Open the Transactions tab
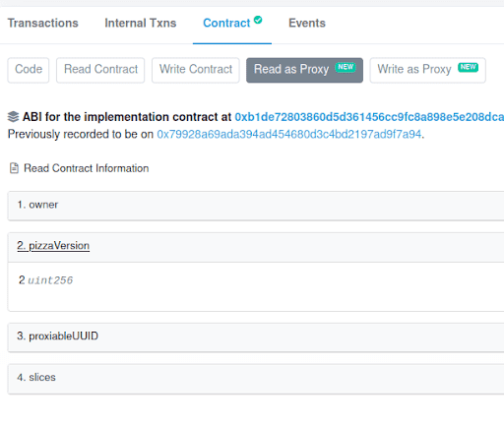 click(x=43, y=23)
